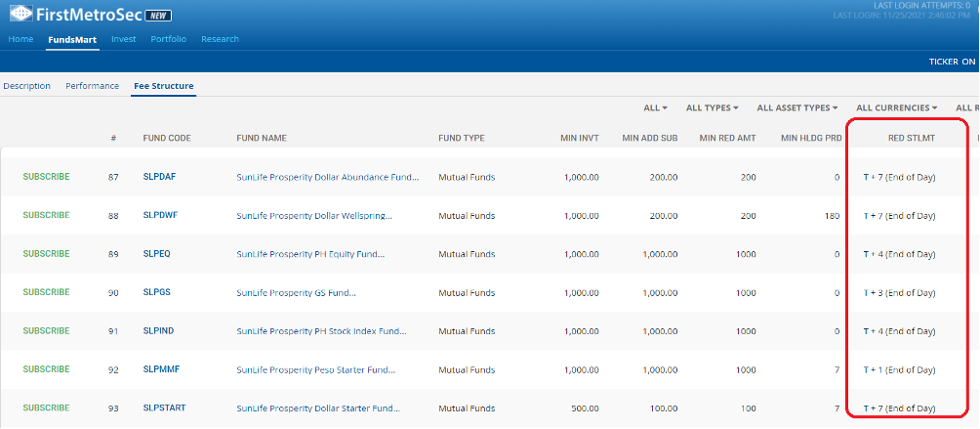Click row number 93
The image size is (980, 429).
113,408
